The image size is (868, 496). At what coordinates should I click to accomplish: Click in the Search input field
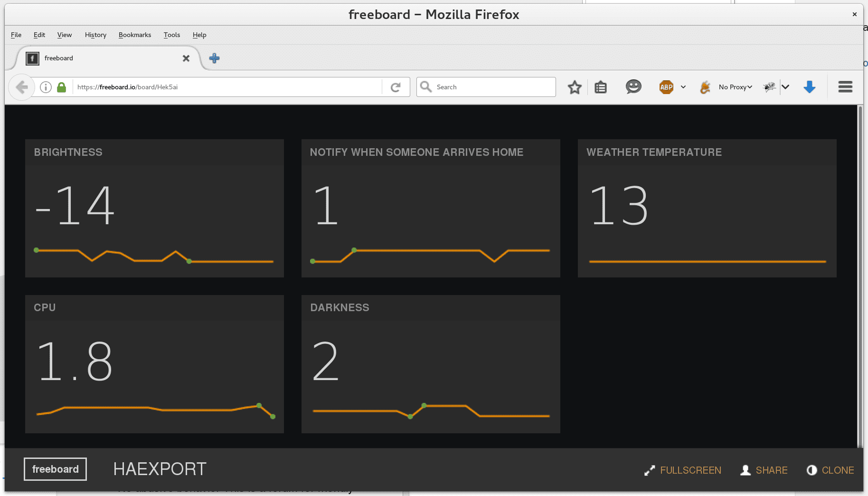[x=493, y=87]
